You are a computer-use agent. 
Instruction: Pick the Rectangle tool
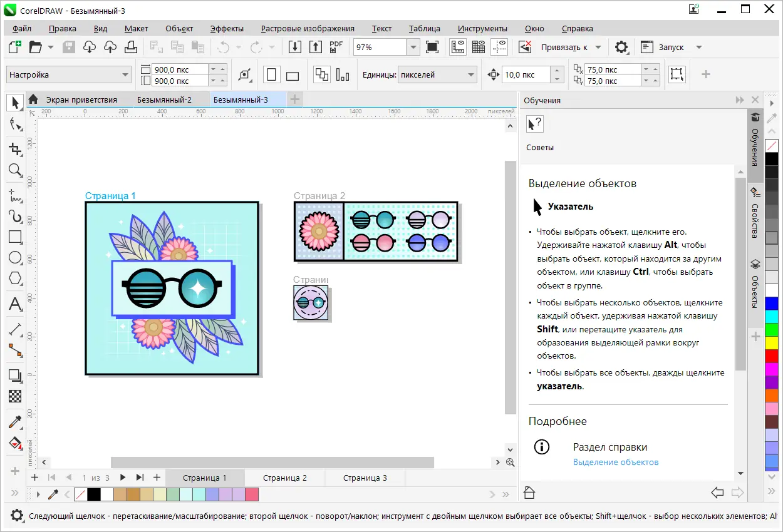[15, 237]
